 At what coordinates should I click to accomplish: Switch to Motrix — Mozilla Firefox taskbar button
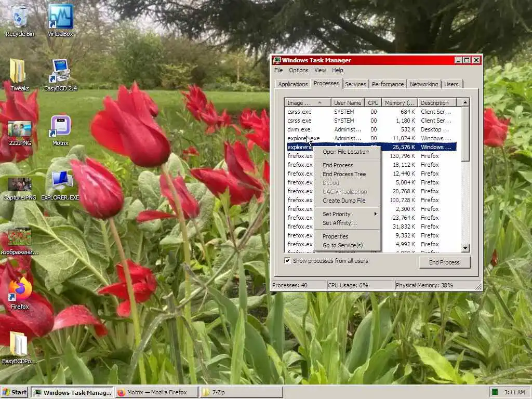[157, 392]
